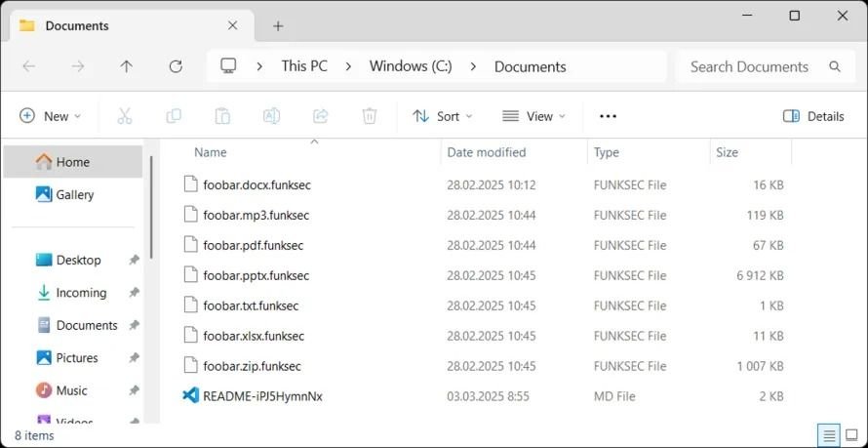Switch to details list view in status bar

[829, 434]
